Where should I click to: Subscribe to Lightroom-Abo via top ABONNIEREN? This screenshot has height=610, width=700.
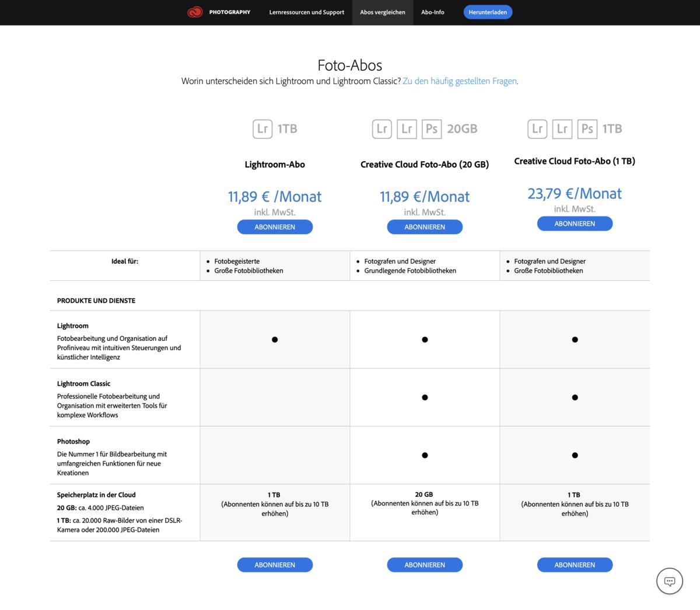pos(275,227)
